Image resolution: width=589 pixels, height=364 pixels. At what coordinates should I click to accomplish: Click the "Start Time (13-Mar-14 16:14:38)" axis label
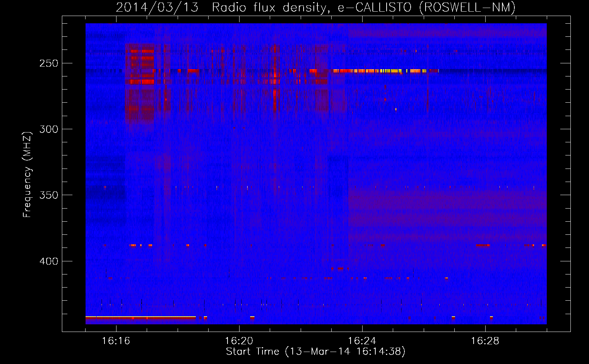coord(316,352)
